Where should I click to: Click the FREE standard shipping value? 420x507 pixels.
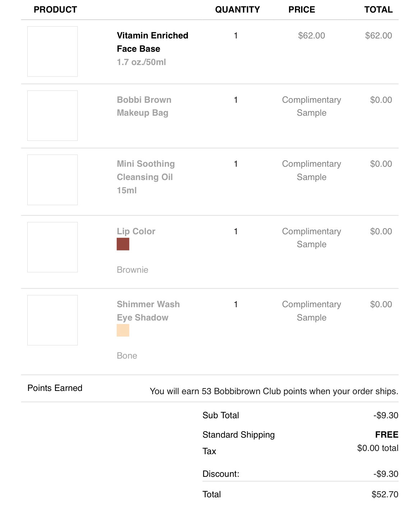click(x=387, y=435)
